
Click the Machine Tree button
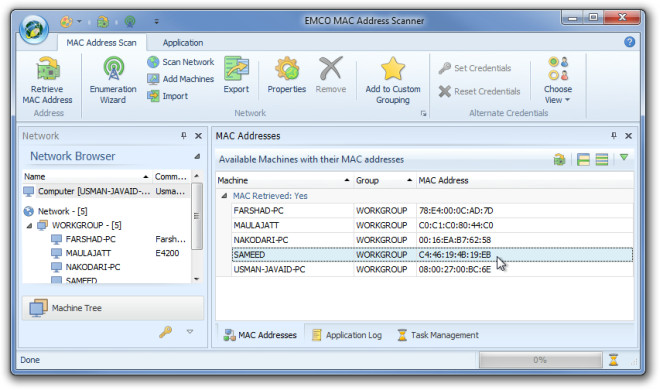tap(113, 308)
